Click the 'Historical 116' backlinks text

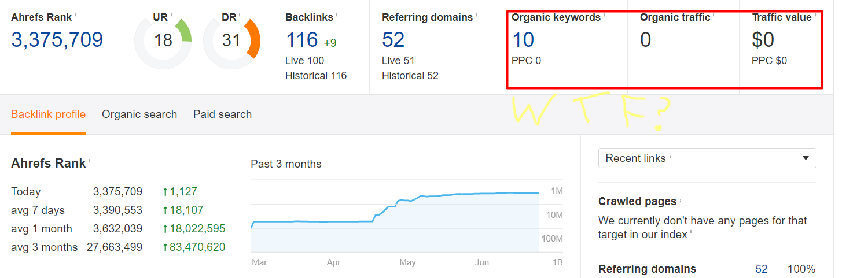[x=316, y=76]
